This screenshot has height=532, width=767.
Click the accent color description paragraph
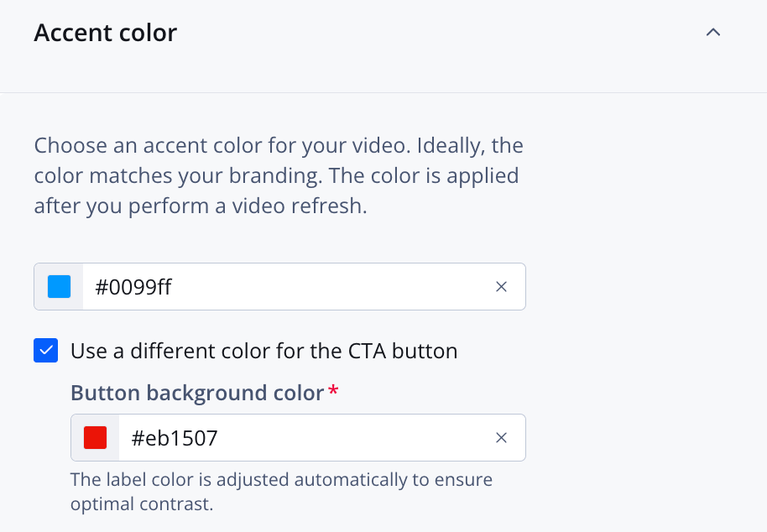point(277,176)
